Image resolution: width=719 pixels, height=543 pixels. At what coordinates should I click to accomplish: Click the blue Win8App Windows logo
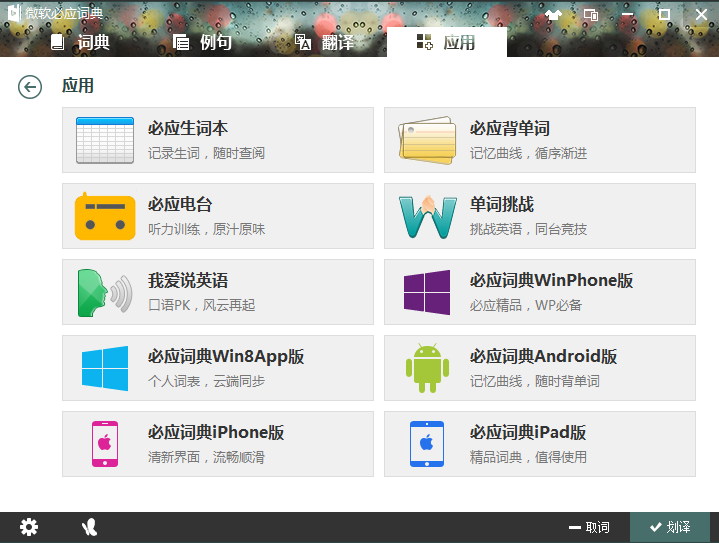coord(105,368)
